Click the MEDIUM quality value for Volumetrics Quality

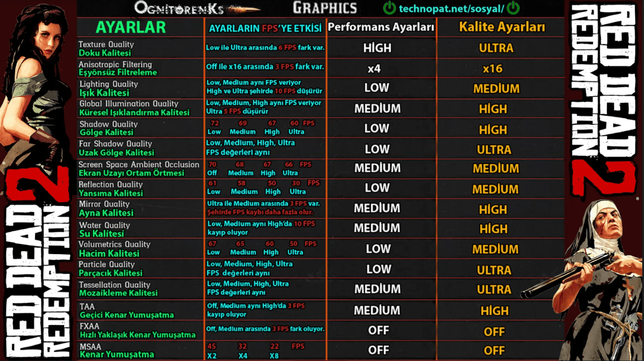click(x=495, y=249)
